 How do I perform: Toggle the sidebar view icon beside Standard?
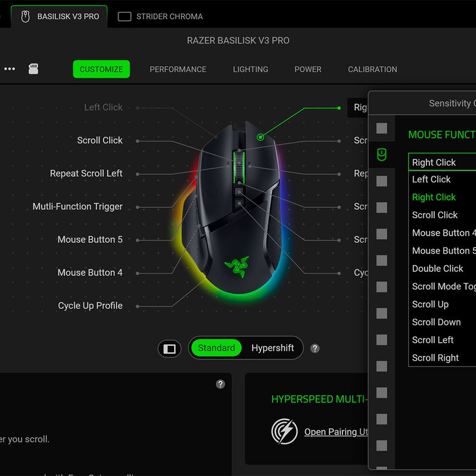[169, 348]
